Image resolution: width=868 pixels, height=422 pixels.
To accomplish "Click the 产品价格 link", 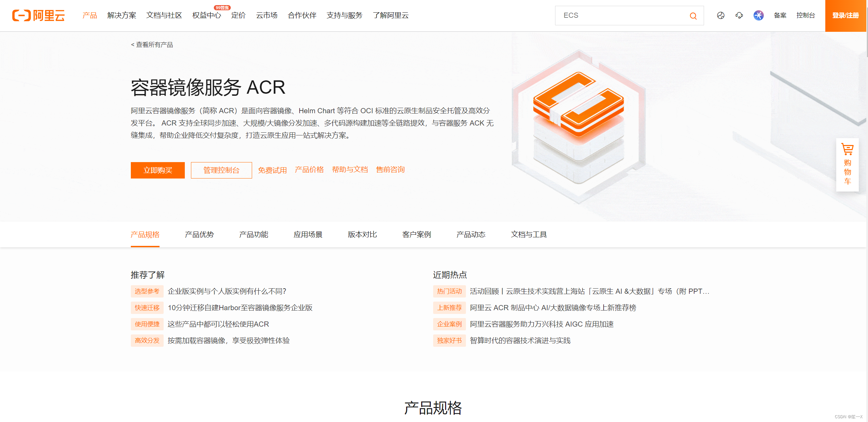I will [309, 170].
